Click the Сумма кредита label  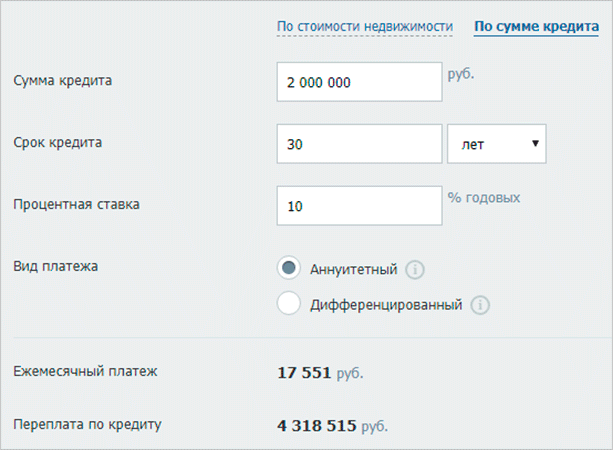point(63,81)
